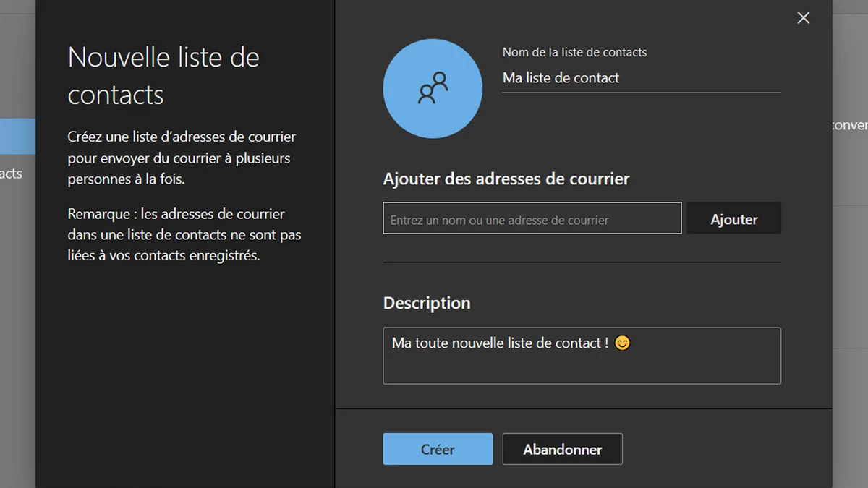The width and height of the screenshot is (868, 488).
Task: Click the truncated 'conver' text at right edge
Action: (x=850, y=125)
